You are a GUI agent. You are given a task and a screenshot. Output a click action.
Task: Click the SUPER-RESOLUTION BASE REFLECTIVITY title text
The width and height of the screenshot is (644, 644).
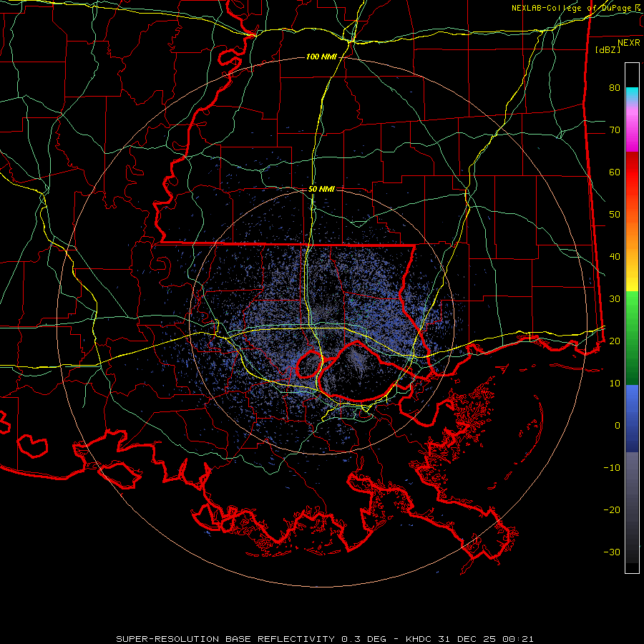pos(225,639)
